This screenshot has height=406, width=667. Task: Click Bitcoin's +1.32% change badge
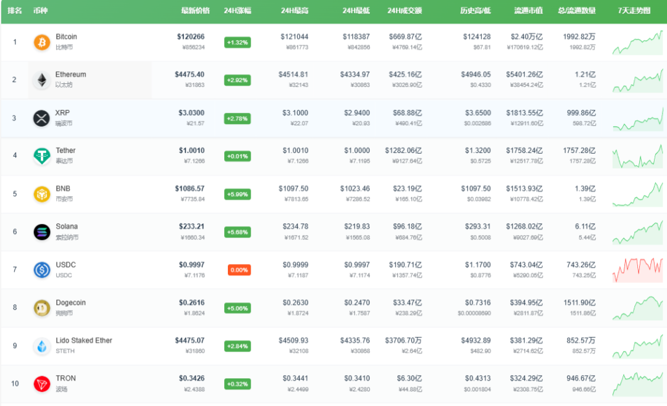pyautogui.click(x=237, y=42)
